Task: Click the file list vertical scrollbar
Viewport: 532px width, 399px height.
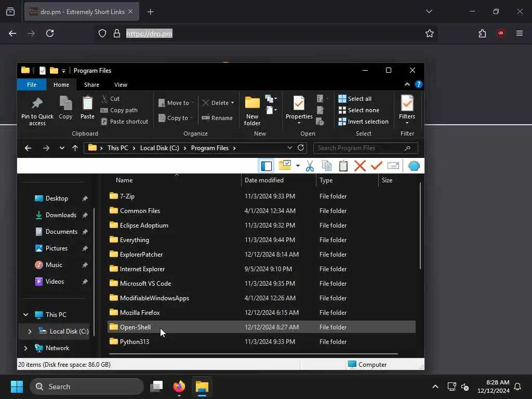Action: tap(420, 227)
